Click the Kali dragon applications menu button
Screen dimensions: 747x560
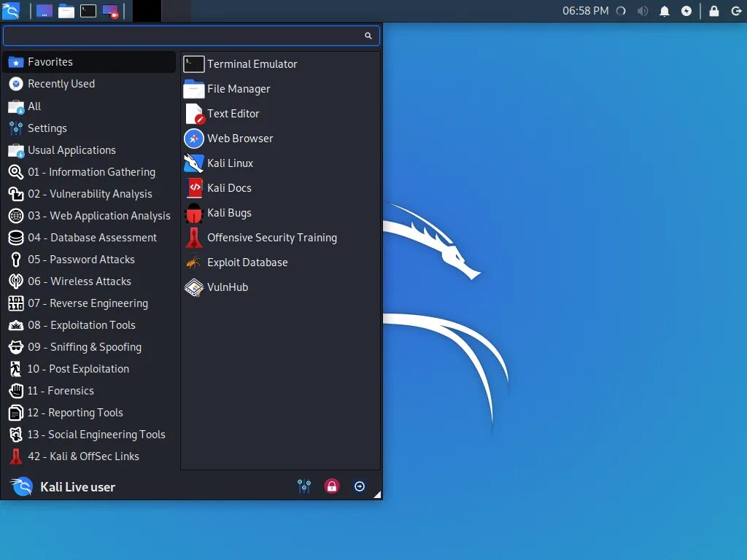pos(10,10)
